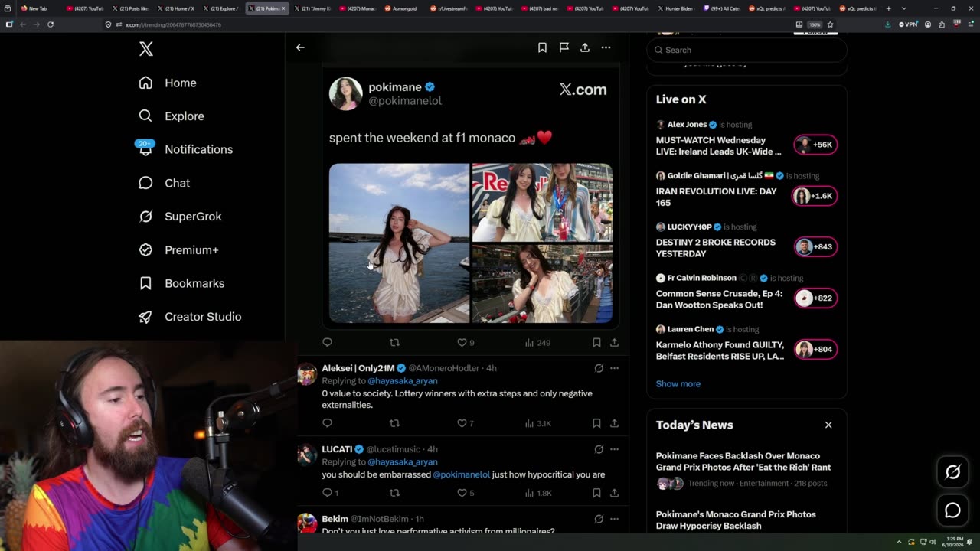Viewport: 980px width, 551px height.
Task: Join Goldie Ghamari's live with +1.6K
Action: click(x=815, y=196)
